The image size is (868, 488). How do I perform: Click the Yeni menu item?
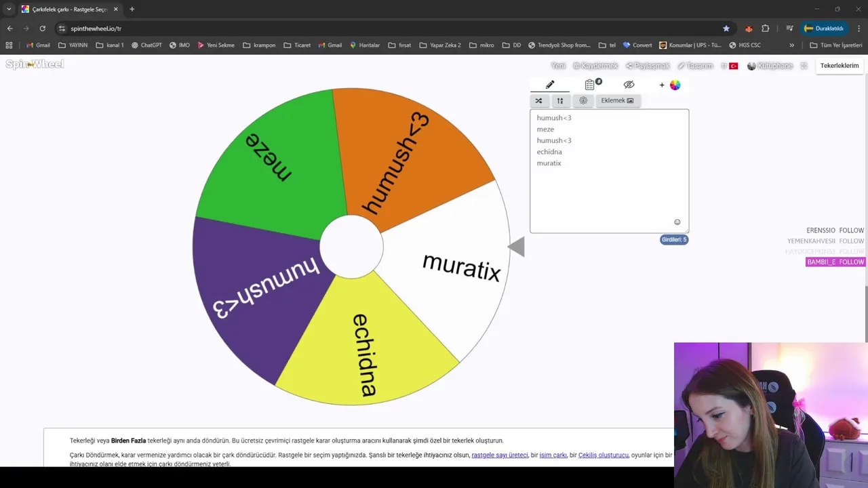pos(558,66)
